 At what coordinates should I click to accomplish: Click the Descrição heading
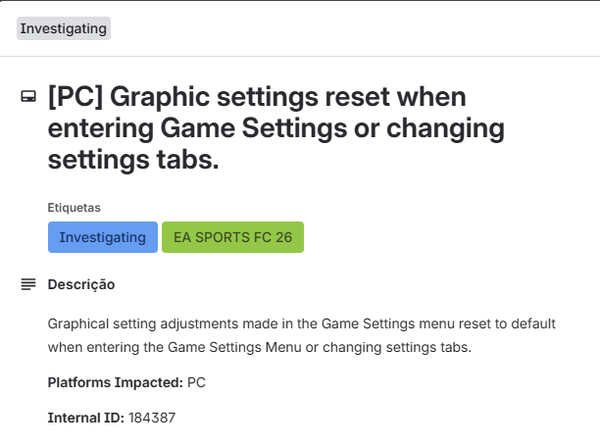pyautogui.click(x=81, y=285)
